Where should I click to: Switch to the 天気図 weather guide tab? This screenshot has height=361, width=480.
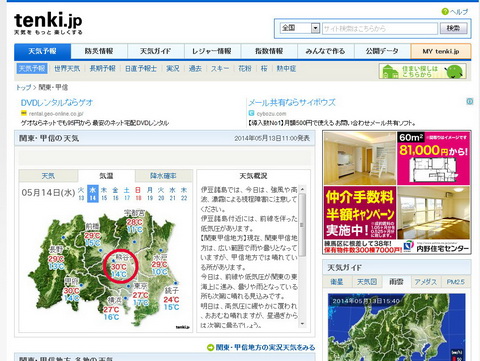click(x=367, y=282)
